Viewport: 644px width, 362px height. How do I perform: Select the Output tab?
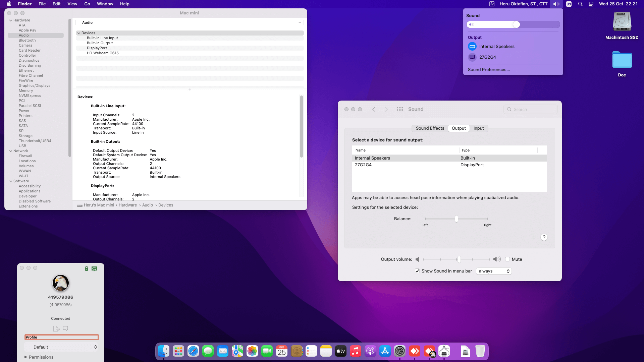459,128
